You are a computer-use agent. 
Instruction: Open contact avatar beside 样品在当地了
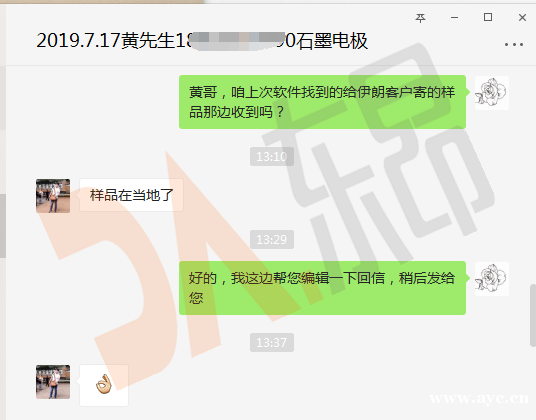(53, 196)
